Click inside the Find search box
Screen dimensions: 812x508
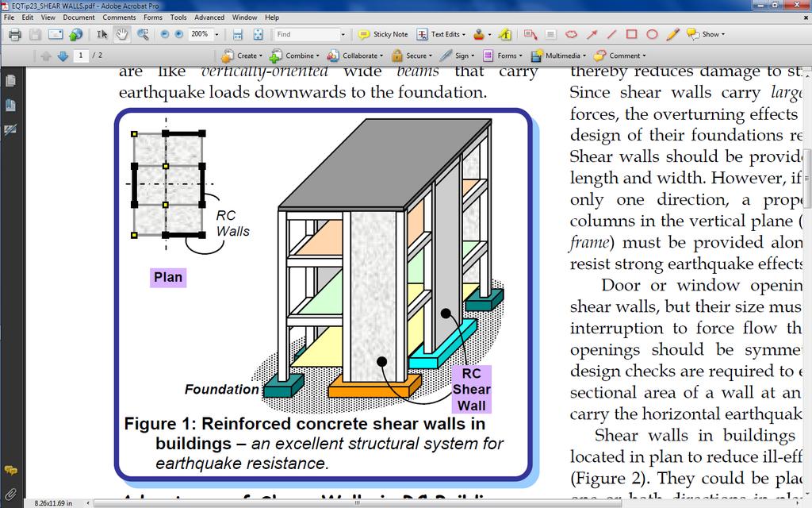(x=307, y=34)
